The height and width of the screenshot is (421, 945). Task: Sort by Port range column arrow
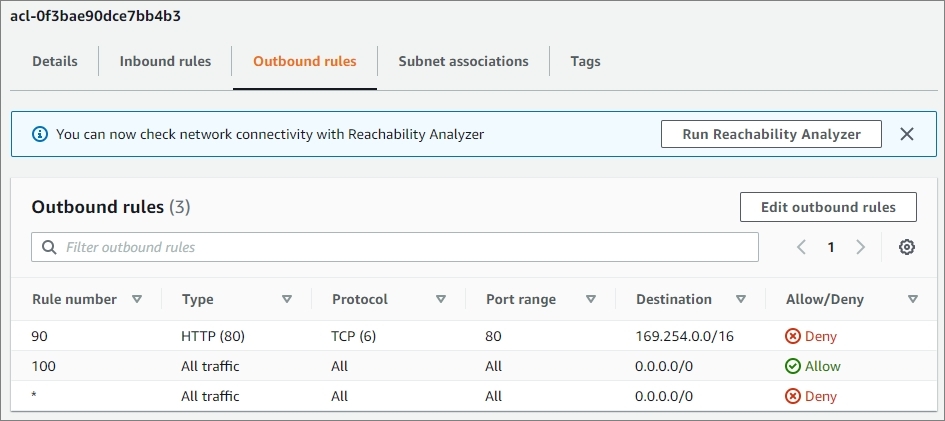pos(591,299)
